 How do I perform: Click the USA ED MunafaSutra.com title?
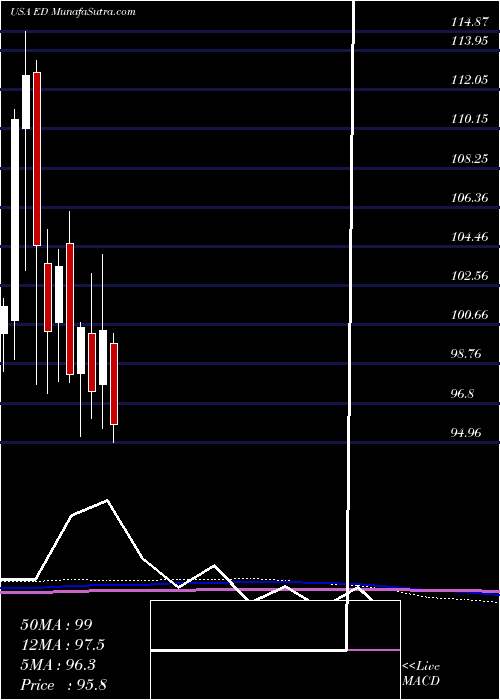[73, 12]
